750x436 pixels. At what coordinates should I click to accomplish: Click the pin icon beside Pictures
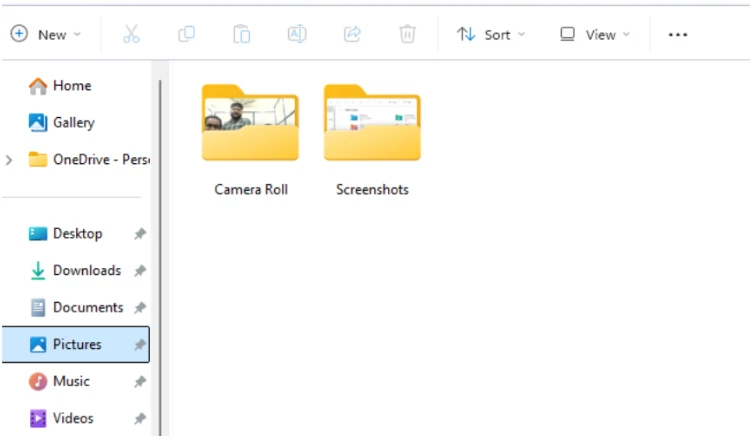click(140, 344)
